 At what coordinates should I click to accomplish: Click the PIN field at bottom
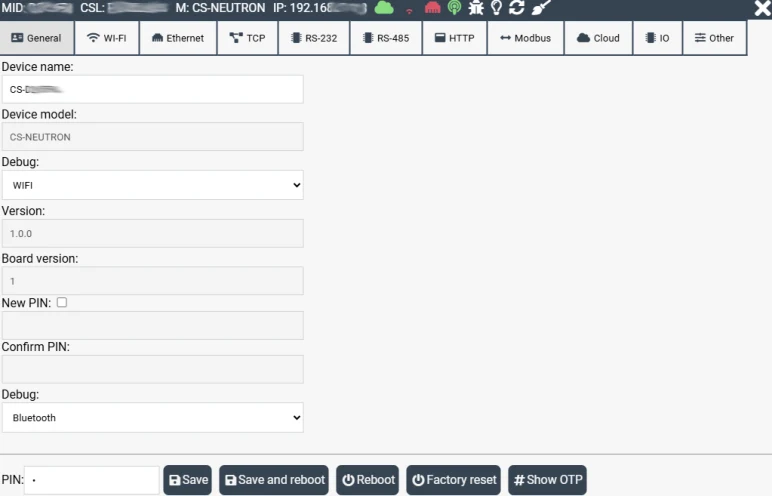pyautogui.click(x=92, y=480)
